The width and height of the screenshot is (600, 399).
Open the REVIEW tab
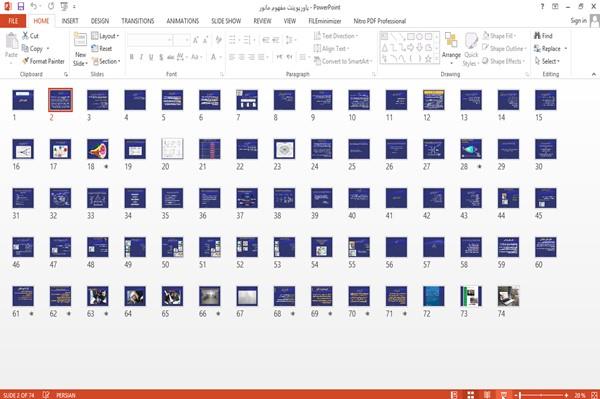262,21
